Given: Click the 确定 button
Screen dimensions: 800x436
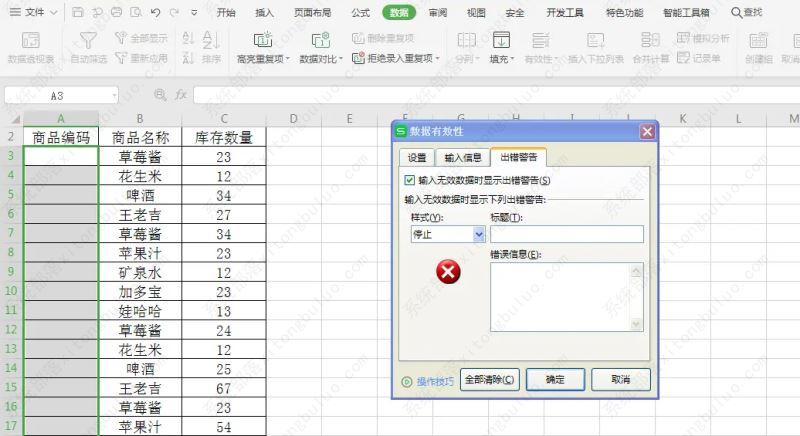Looking at the screenshot, I should pyautogui.click(x=554, y=380).
